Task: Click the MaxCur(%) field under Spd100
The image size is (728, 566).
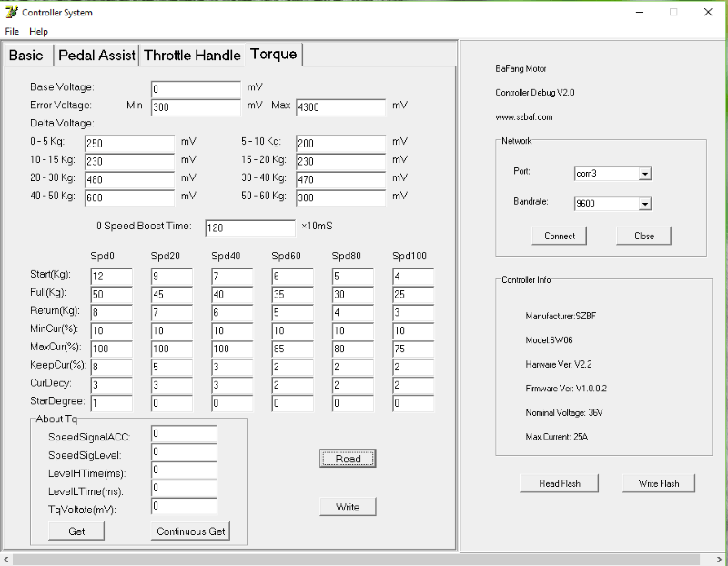Action: (x=413, y=349)
